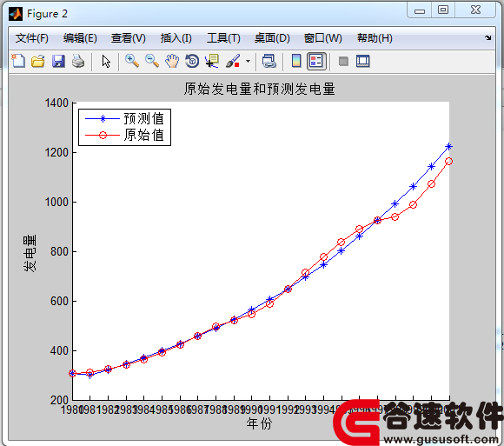
Task: Click the dock figure arrow in menu bar
Action: click(x=488, y=37)
